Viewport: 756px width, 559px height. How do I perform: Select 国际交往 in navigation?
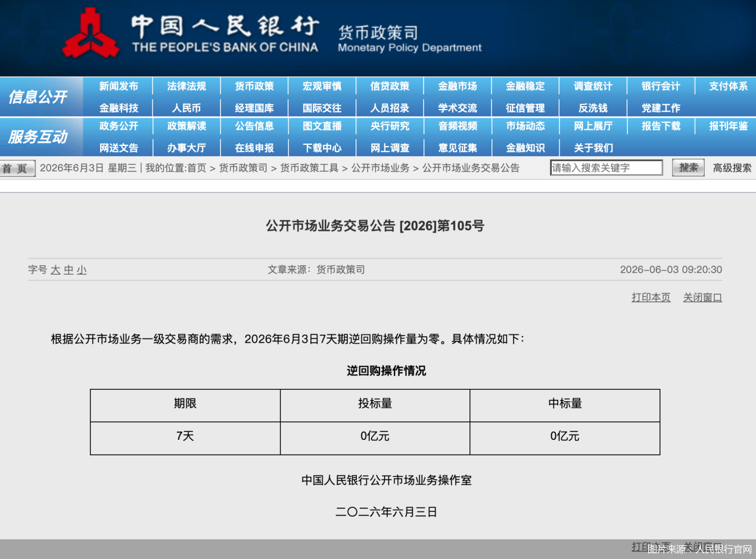[x=322, y=108]
